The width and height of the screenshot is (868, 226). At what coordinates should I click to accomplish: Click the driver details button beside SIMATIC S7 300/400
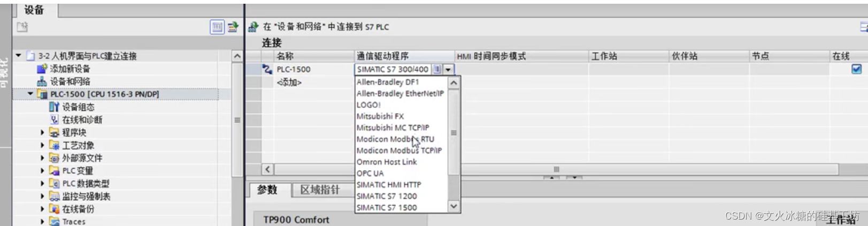coord(437,69)
